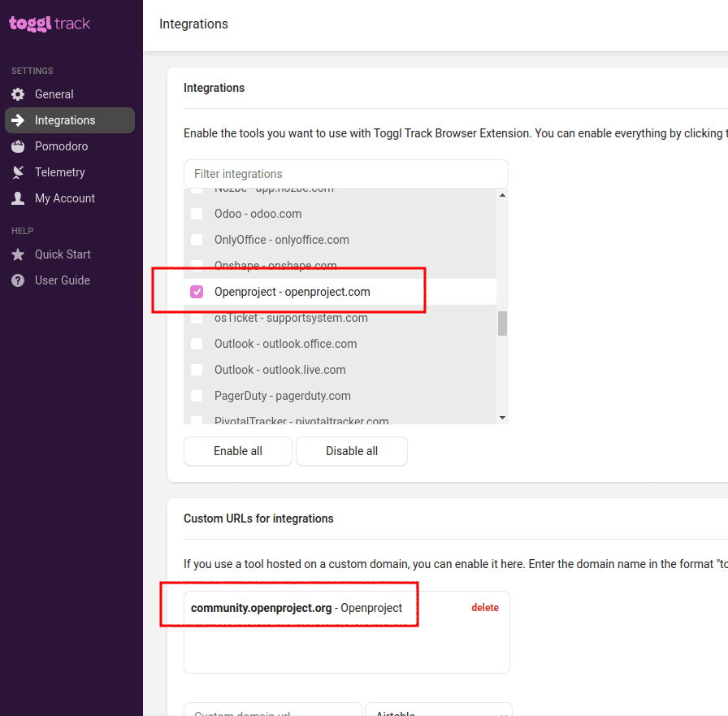Click the toggl track logo
The height and width of the screenshot is (716, 728).
[x=49, y=24]
